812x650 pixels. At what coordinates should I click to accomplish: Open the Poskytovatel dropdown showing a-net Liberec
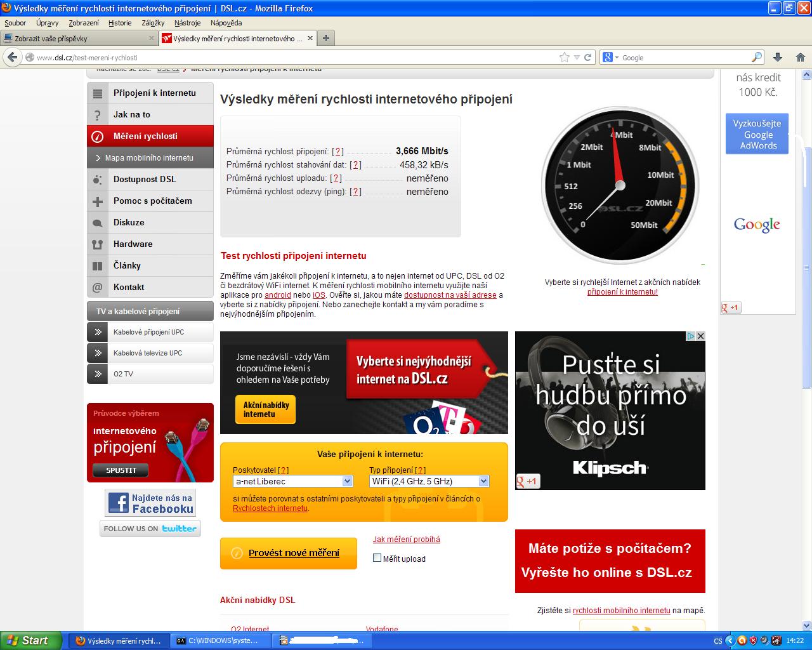[293, 481]
